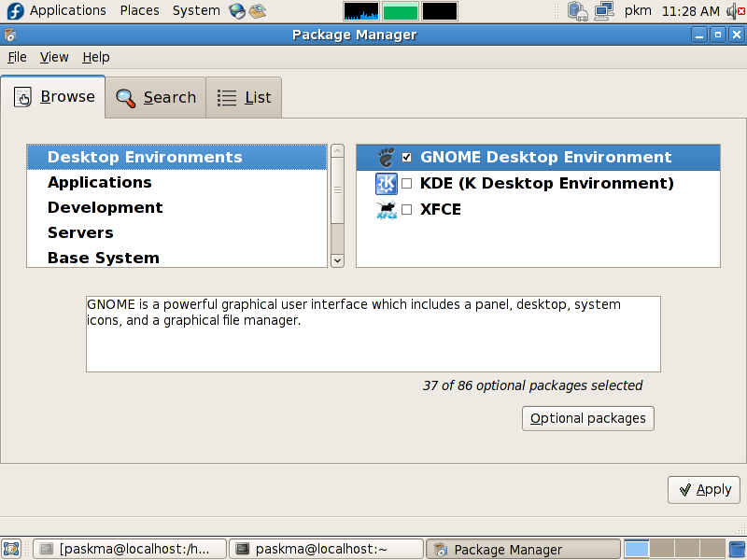Click the Fedora logo in the top panel

coord(14,10)
